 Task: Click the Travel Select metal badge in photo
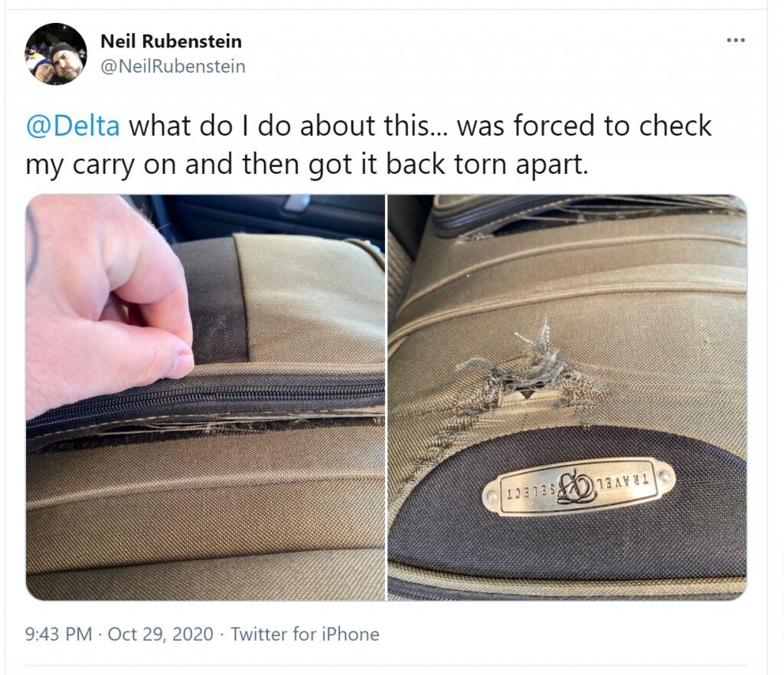point(579,487)
